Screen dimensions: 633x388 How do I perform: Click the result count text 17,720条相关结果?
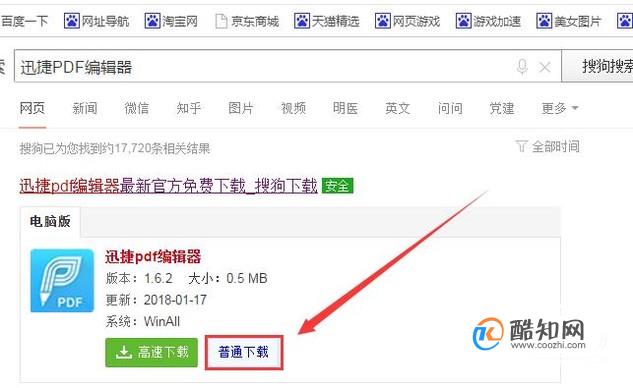click(x=162, y=149)
